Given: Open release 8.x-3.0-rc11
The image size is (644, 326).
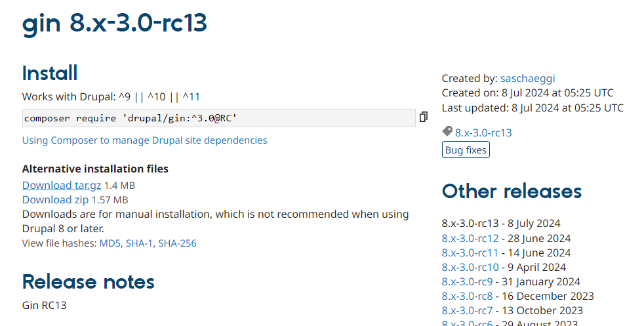Looking at the screenshot, I should 470,253.
